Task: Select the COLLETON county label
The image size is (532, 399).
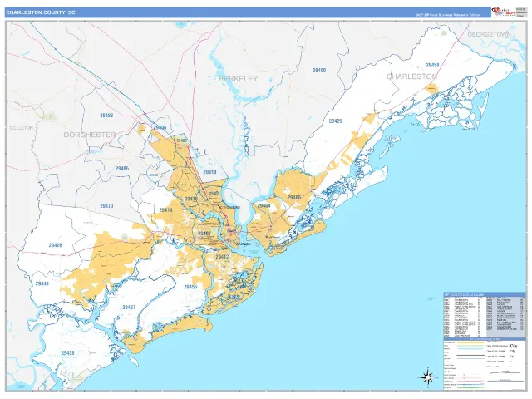Action: tap(22, 128)
